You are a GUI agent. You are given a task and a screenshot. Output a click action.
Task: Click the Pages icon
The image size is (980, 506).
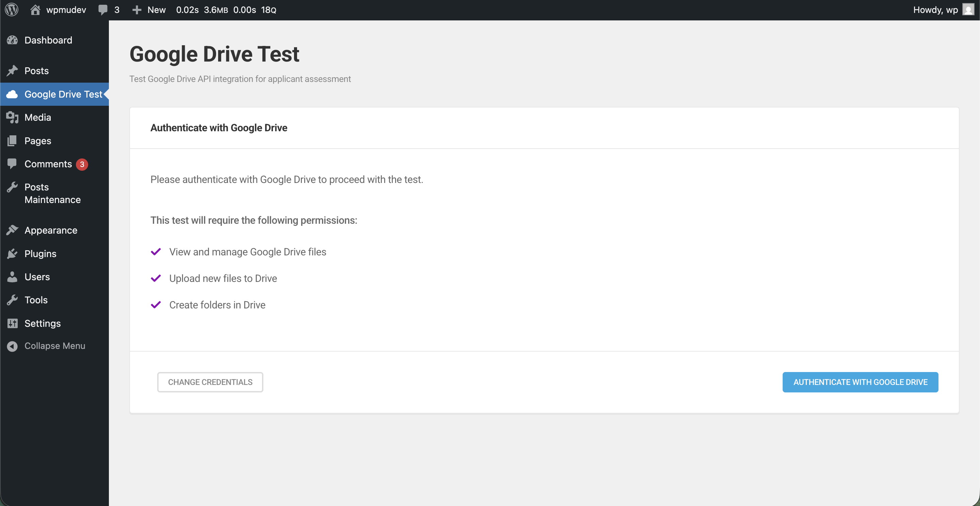pos(12,141)
